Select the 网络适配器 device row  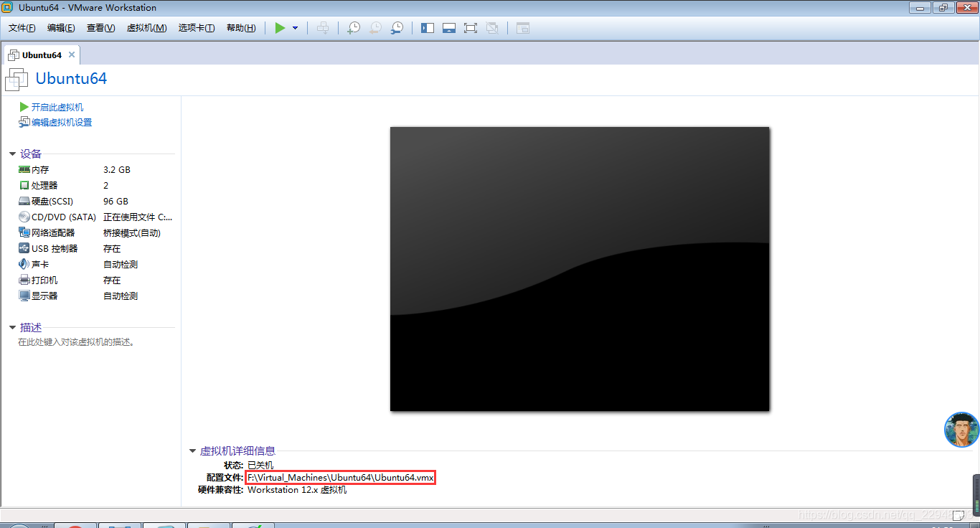[96, 233]
